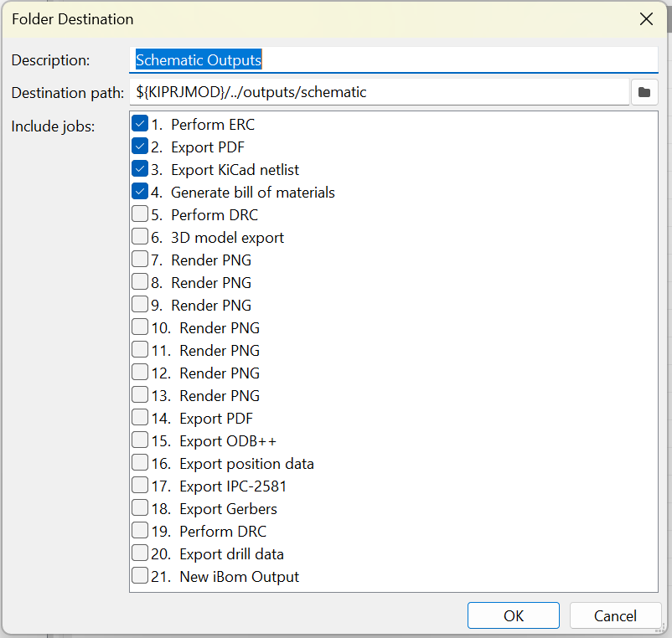Viewport: 672px width, 638px height.
Task: Disable the "Export KiCad netlist" job
Action: 139,168
